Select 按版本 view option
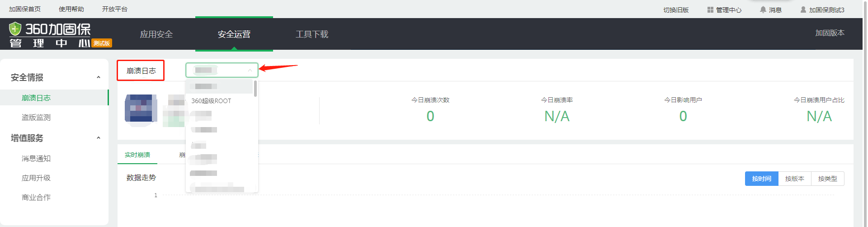The height and width of the screenshot is (227, 868). point(794,179)
